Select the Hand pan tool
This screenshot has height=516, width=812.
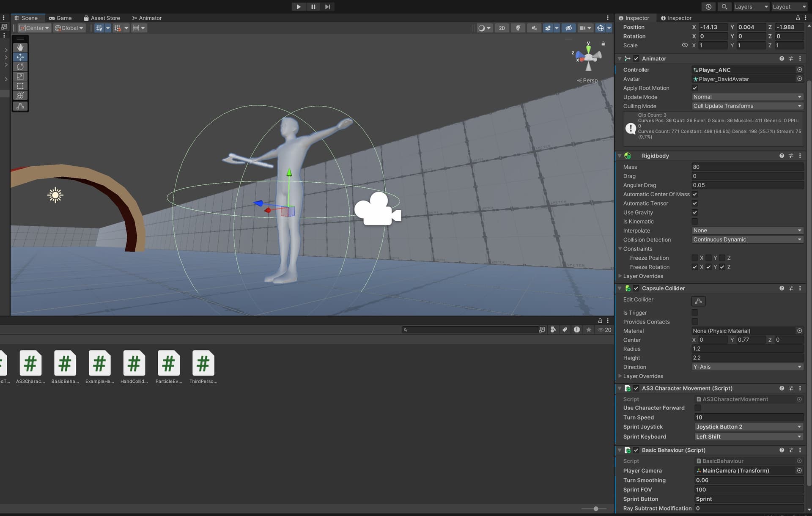click(x=20, y=47)
